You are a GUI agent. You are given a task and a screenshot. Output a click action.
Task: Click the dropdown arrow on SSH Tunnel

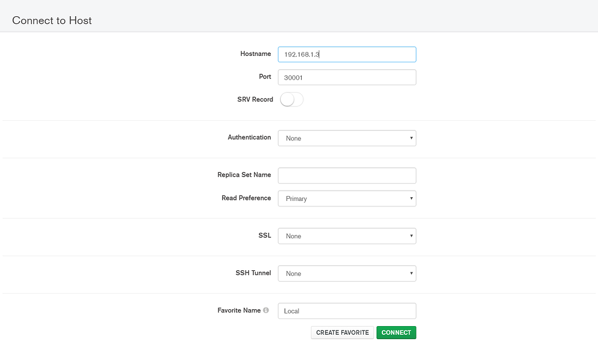(411, 274)
